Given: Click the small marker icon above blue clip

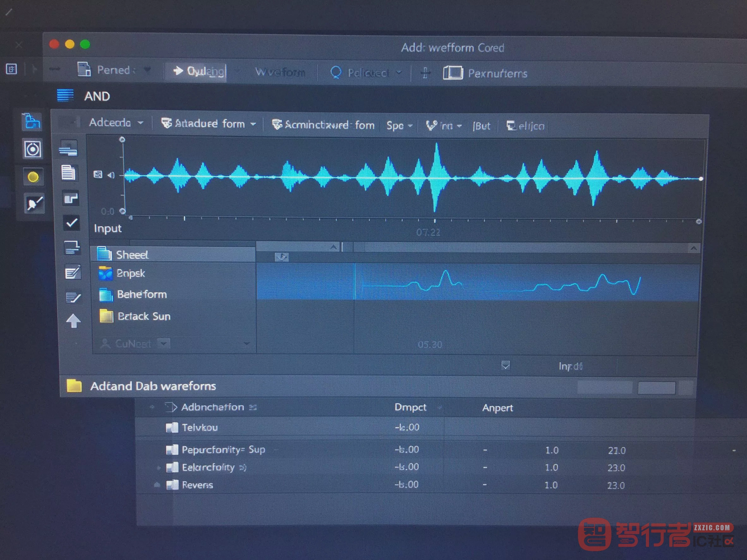Looking at the screenshot, I should coord(282,257).
